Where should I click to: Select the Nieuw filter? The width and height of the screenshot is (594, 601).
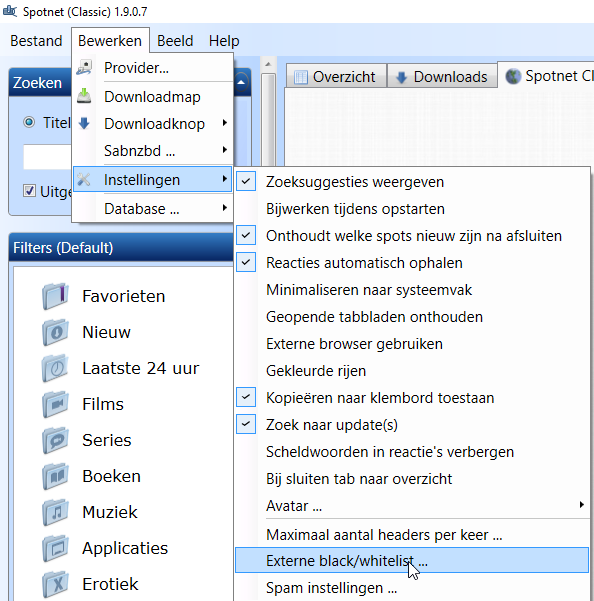[107, 332]
